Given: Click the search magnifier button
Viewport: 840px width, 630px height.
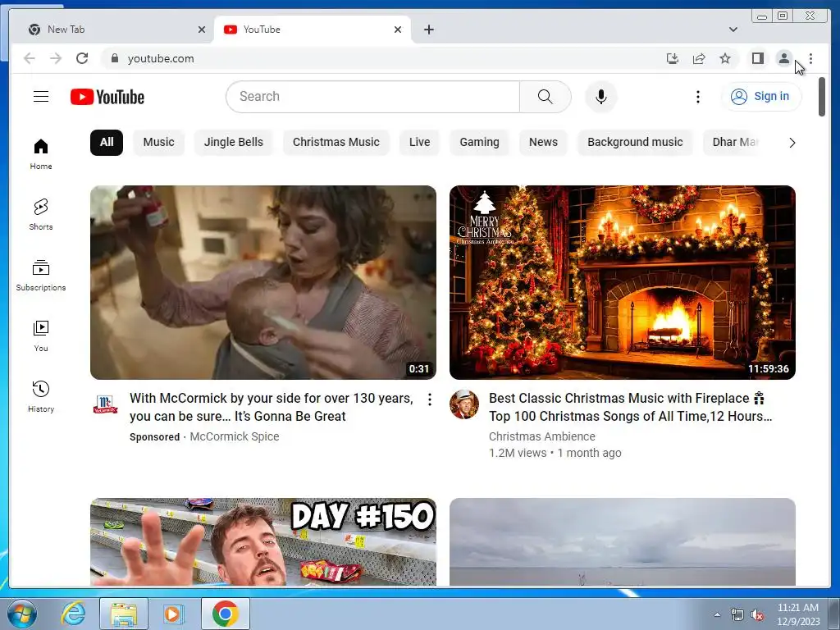Looking at the screenshot, I should point(545,97).
